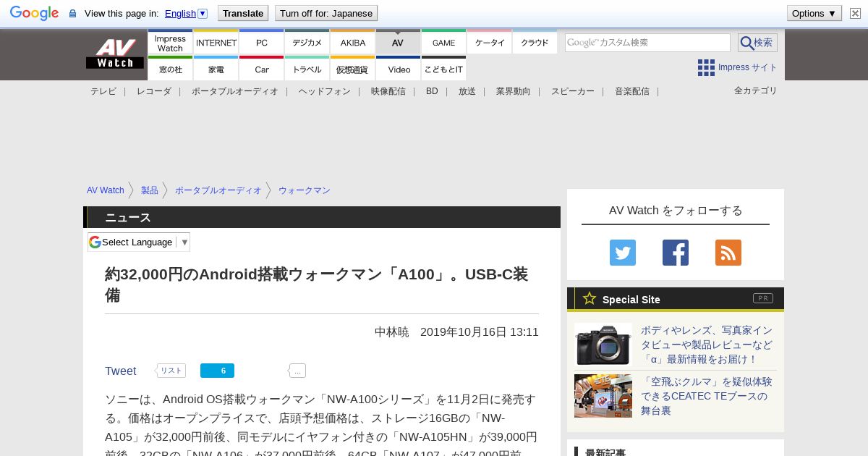Open the PC site tab
Image resolution: width=868 pixels, height=456 pixels.
pos(261,42)
